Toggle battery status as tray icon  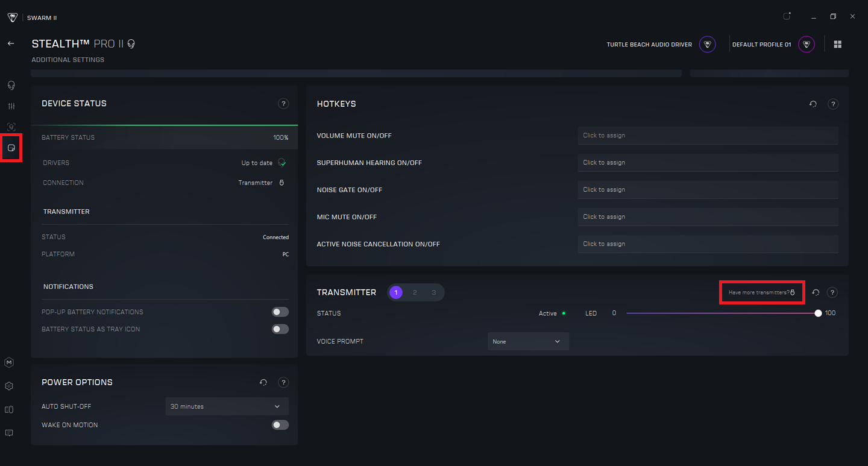click(x=280, y=329)
